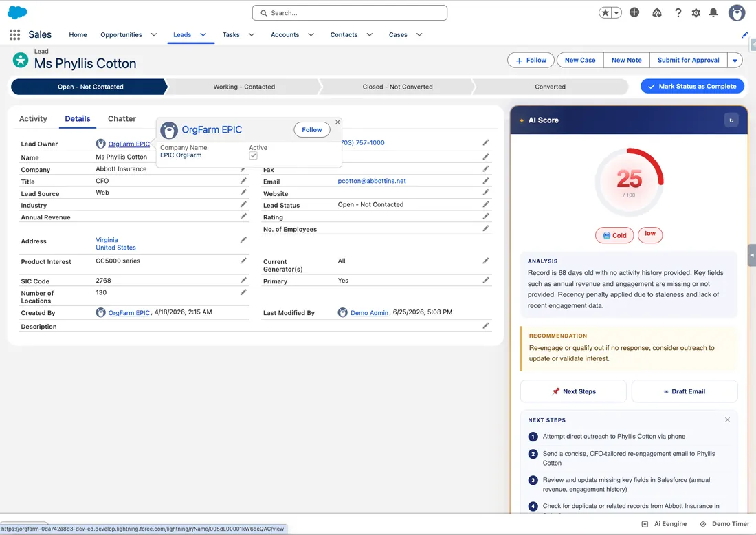The image size is (756, 535).
Task: Expand the Leads nav dropdown
Action: pyautogui.click(x=203, y=35)
